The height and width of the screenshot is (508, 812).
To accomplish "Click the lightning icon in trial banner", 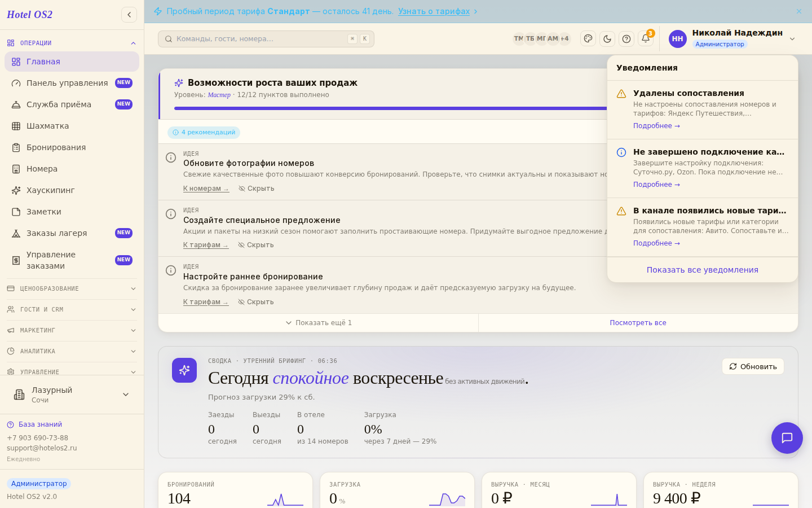I will 158,11.
